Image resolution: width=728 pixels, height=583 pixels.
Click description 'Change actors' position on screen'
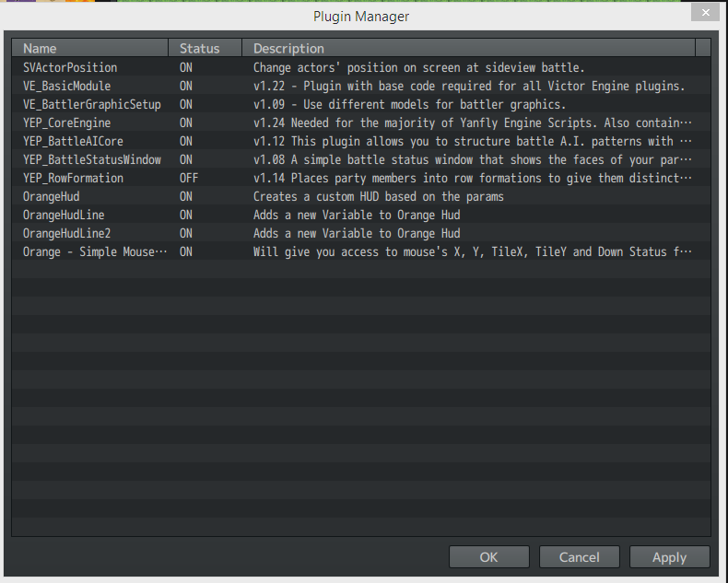(418, 68)
